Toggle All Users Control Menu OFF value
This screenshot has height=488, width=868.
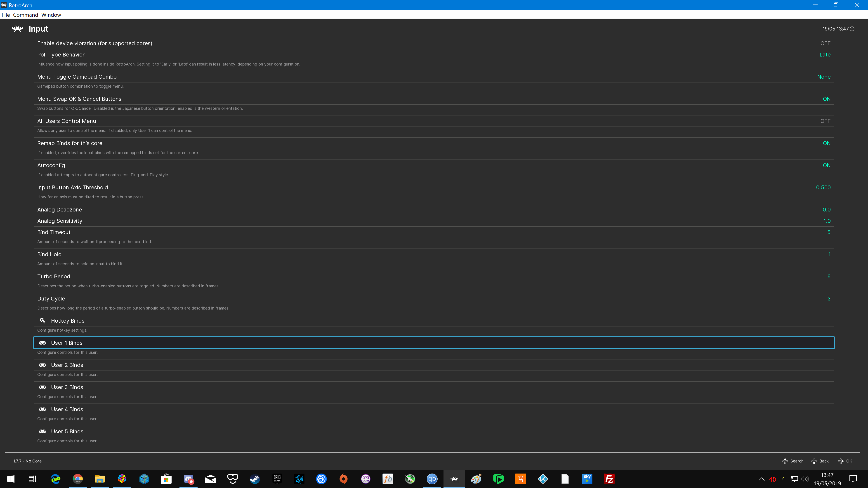click(825, 121)
